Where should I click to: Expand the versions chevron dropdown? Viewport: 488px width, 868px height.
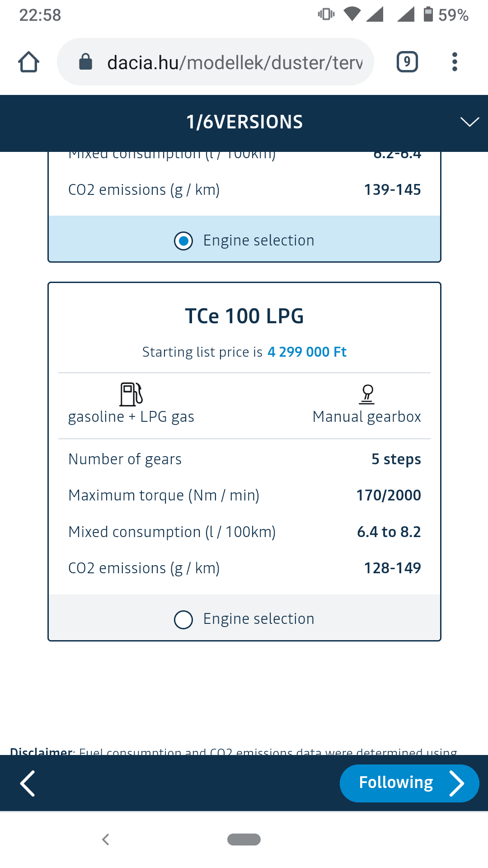(469, 122)
